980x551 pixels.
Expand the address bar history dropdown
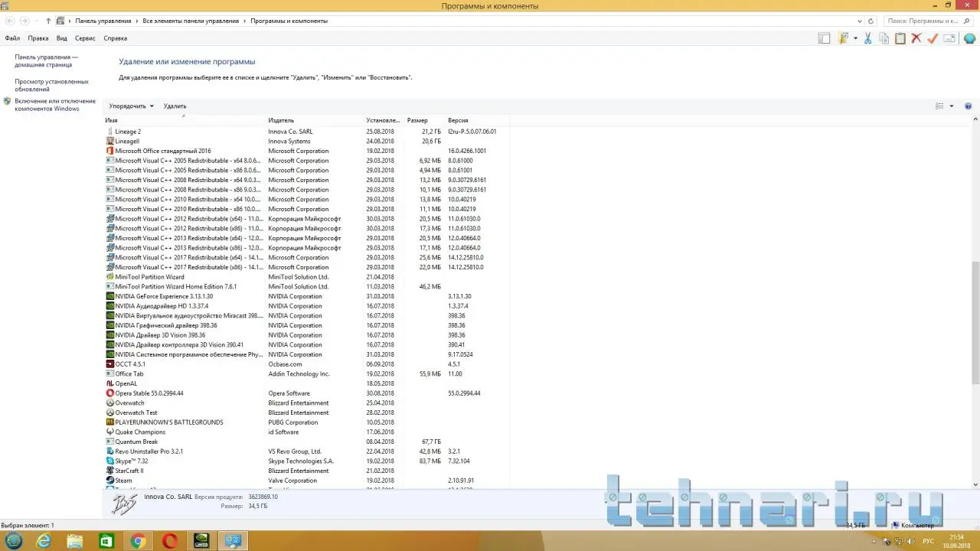point(859,21)
